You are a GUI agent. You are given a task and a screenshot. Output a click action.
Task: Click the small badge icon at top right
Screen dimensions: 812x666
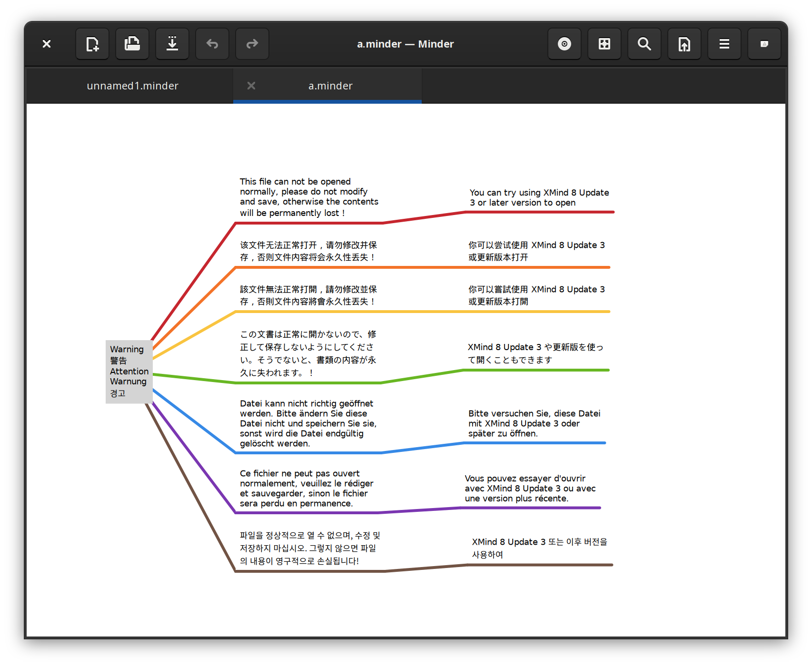764,44
